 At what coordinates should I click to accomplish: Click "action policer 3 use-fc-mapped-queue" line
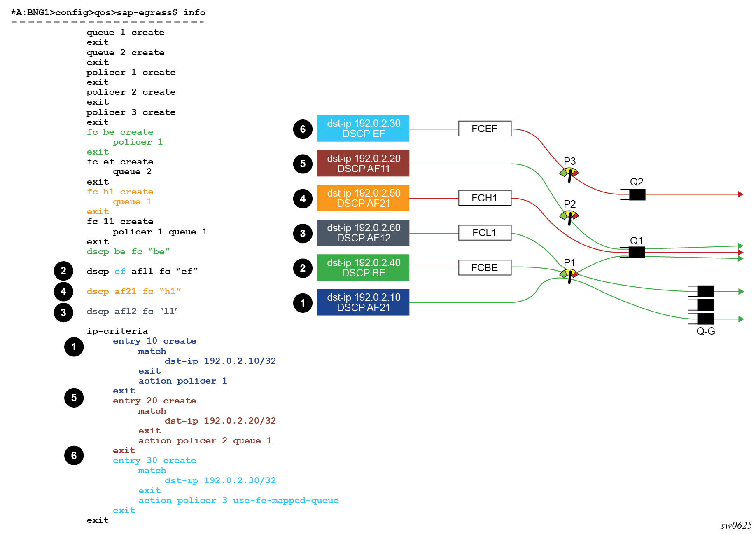(x=238, y=500)
